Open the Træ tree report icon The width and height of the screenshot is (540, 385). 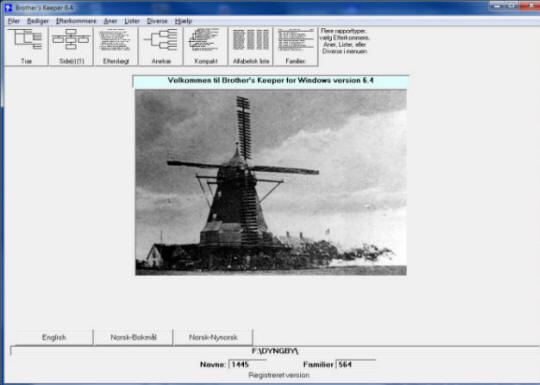[x=27, y=46]
